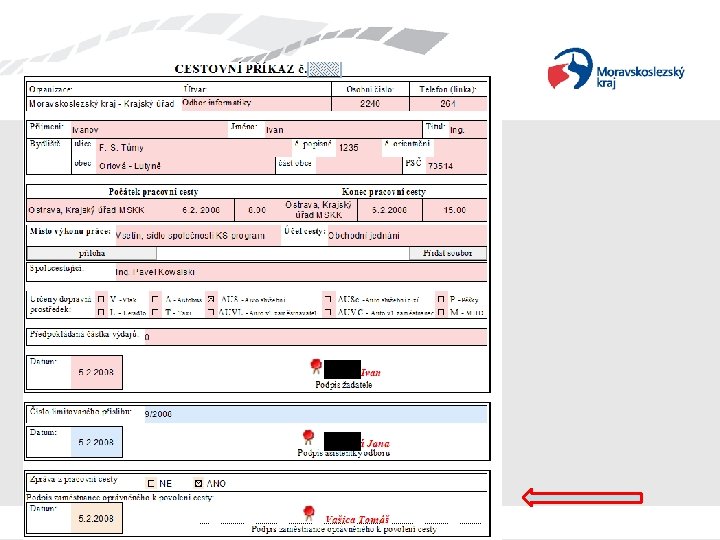Click the Účel cesty field Obchodní jednání
720x540 pixels.
pos(407,235)
